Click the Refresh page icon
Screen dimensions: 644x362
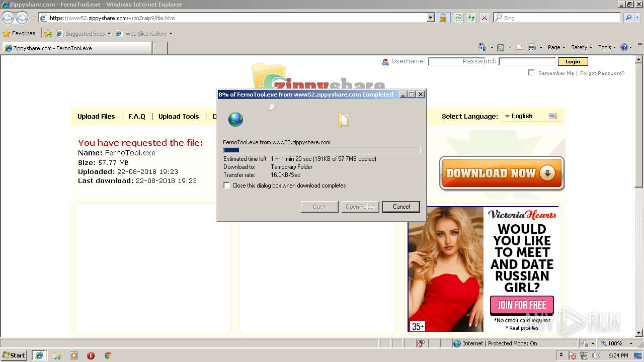click(x=471, y=18)
